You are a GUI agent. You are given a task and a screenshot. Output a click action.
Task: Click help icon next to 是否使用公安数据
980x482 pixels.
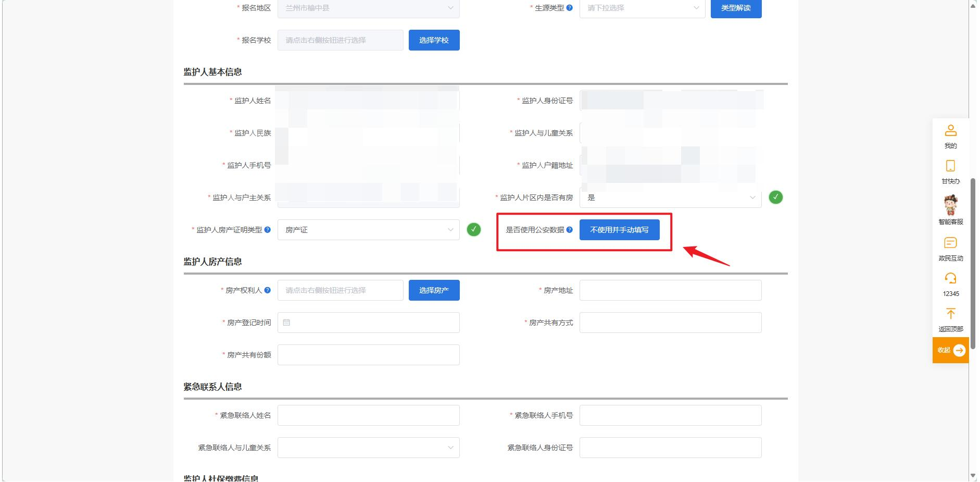569,230
